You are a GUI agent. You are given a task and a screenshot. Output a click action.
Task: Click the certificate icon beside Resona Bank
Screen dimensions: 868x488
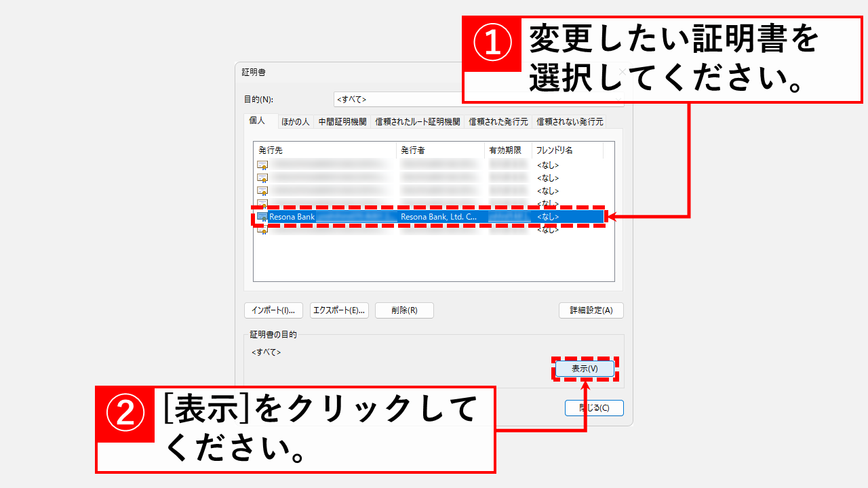click(261, 216)
